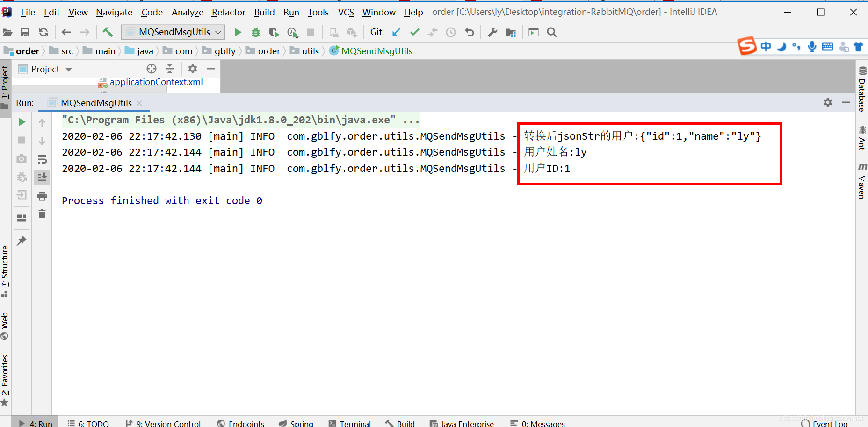Click the Open folder toolbar icon
868x427 pixels.
7,32
